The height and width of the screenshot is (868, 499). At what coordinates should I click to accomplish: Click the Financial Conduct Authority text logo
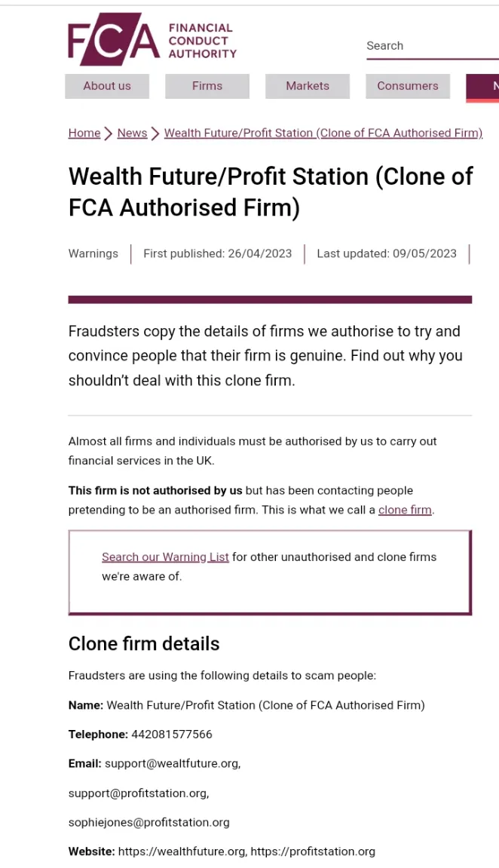pos(203,41)
